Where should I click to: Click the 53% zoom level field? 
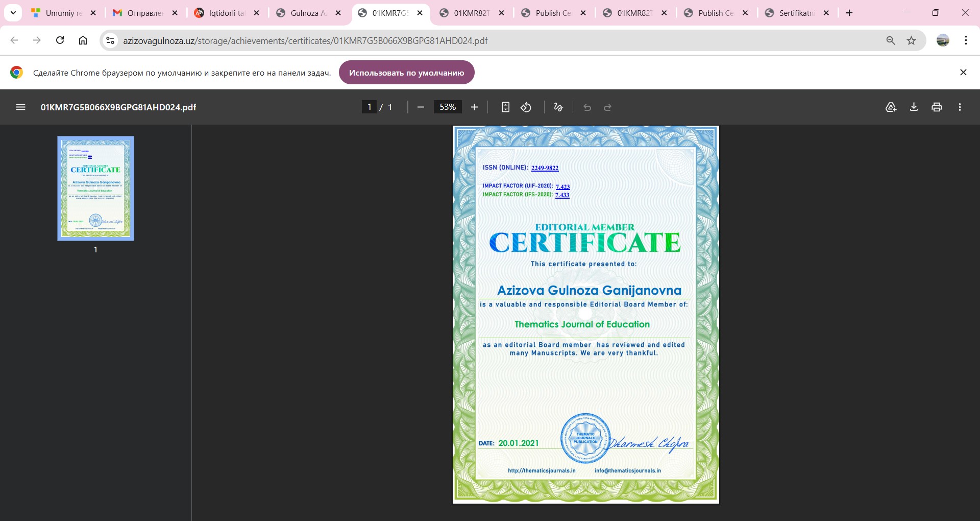coord(448,107)
